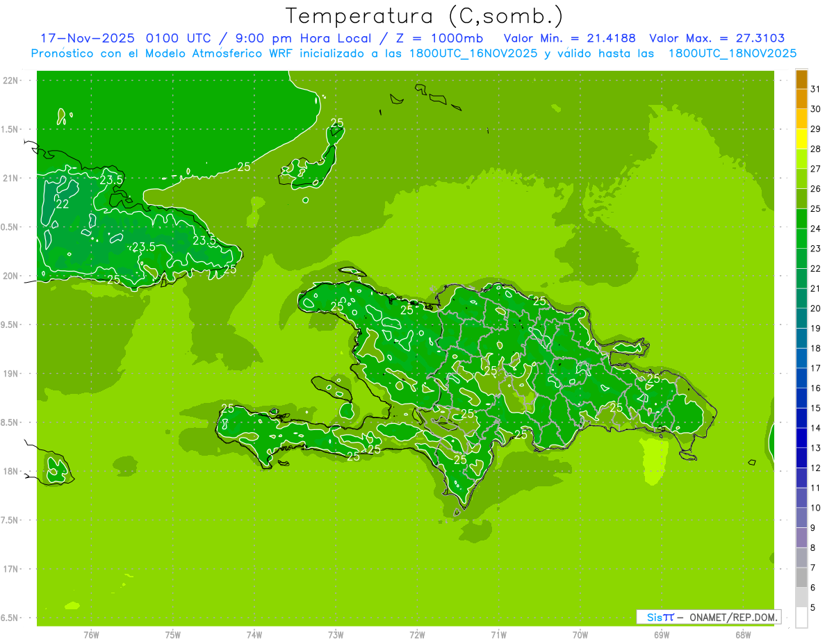
Task: Click the 21N latitude axis label
Action: (10, 178)
